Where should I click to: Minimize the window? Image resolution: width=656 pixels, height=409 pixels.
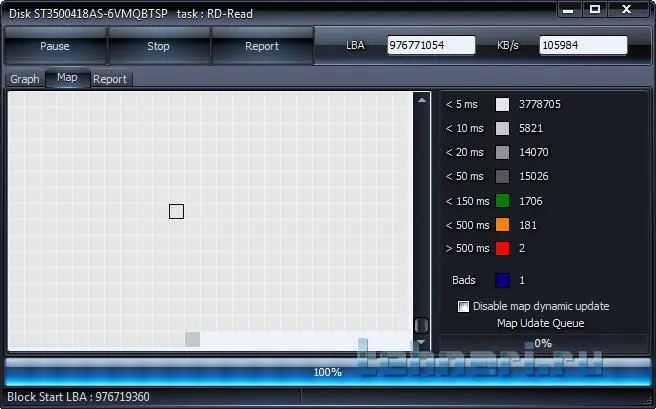click(568, 10)
